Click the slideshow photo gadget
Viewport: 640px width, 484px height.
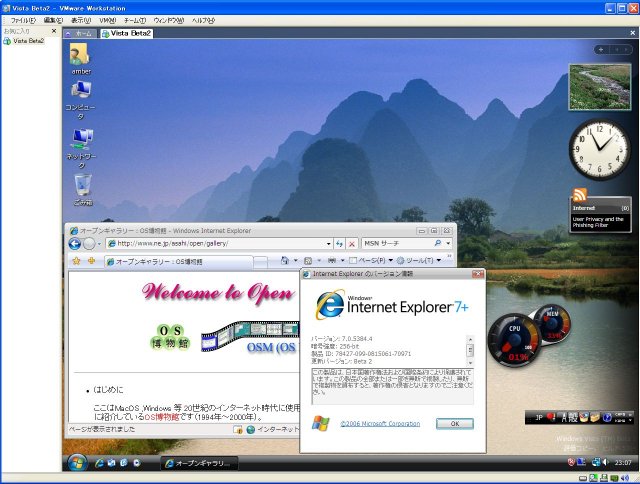(600, 87)
